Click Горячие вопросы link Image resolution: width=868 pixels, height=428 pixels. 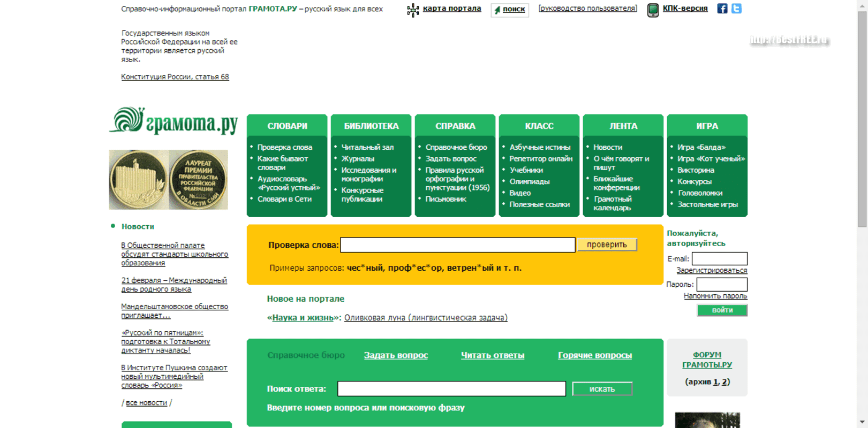click(x=595, y=355)
